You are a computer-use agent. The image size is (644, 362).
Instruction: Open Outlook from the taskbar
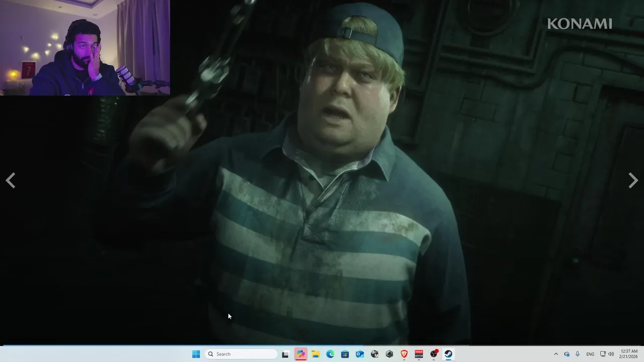360,354
